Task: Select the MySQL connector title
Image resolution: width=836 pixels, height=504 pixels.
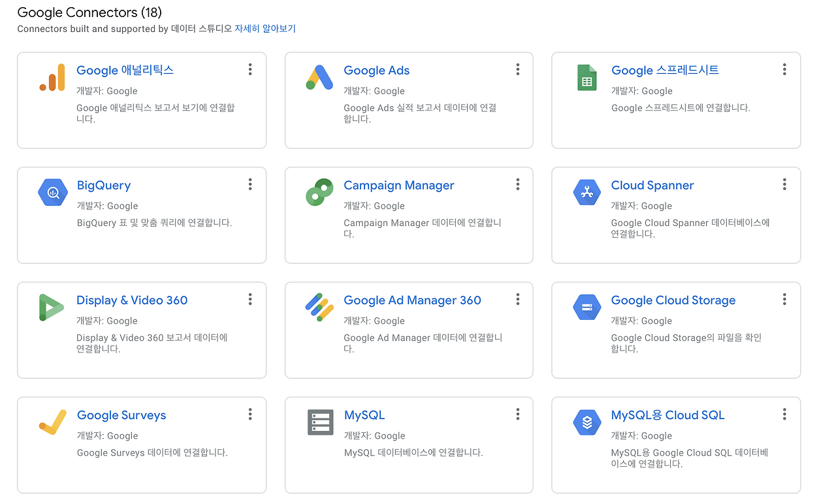Action: click(364, 415)
